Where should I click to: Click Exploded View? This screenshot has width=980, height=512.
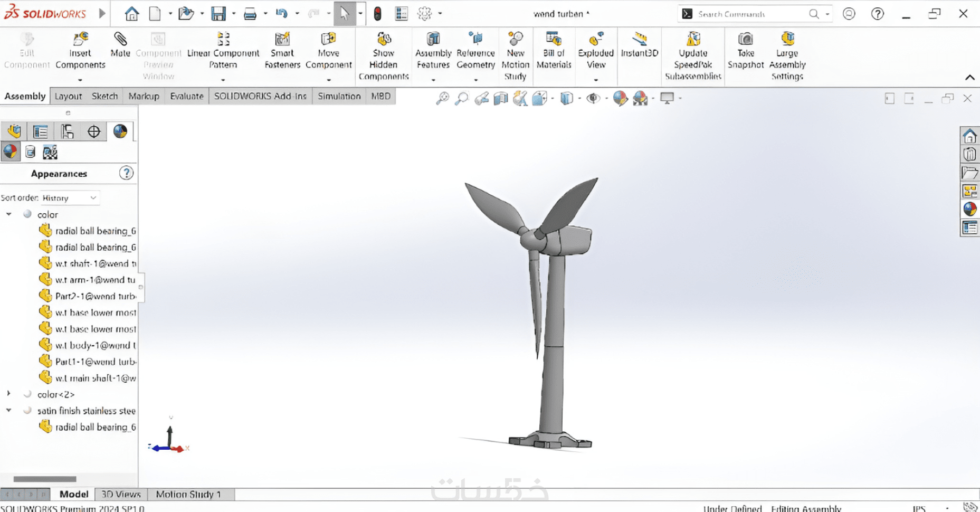click(596, 52)
